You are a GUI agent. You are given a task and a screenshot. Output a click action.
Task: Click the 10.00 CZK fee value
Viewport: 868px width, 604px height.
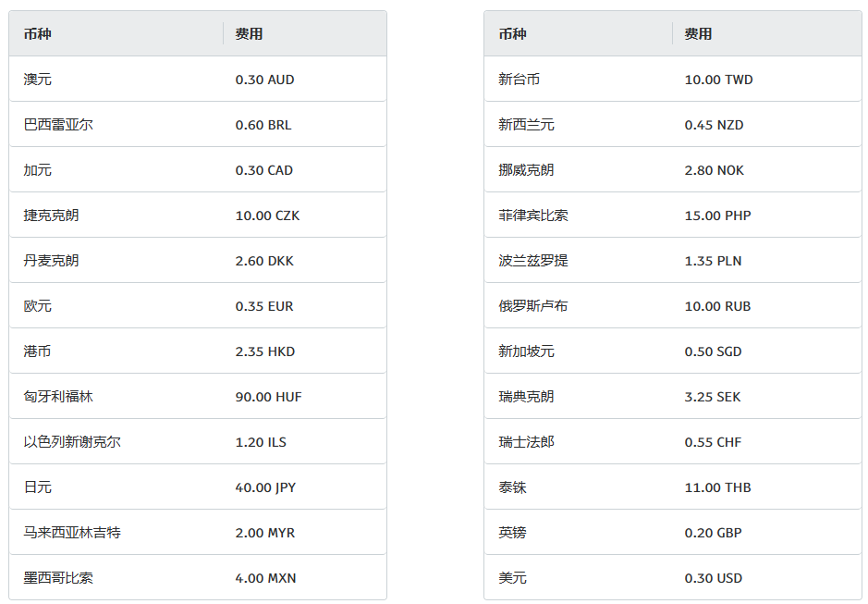click(x=267, y=216)
